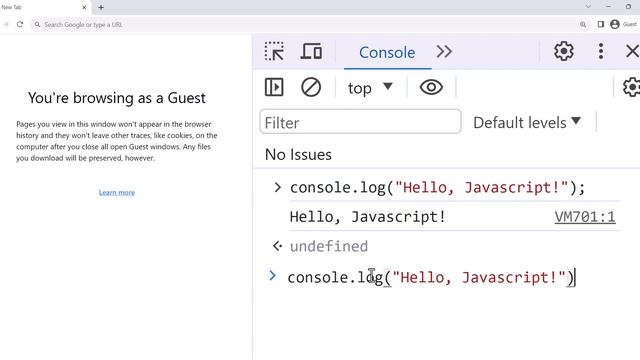
Task: Open DevTools three-dot customize menu
Action: click(600, 51)
